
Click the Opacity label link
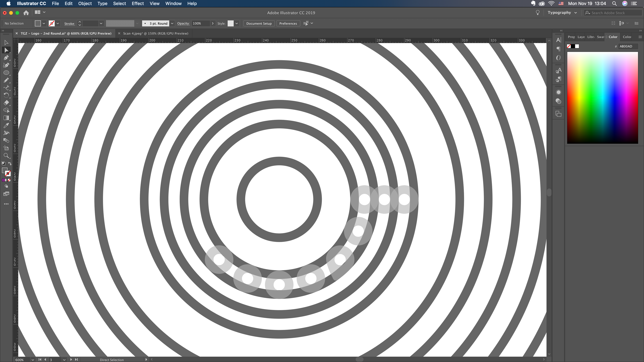183,23
